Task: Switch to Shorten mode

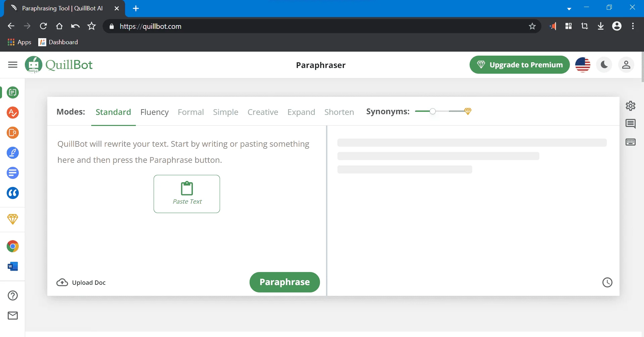Action: (339, 112)
